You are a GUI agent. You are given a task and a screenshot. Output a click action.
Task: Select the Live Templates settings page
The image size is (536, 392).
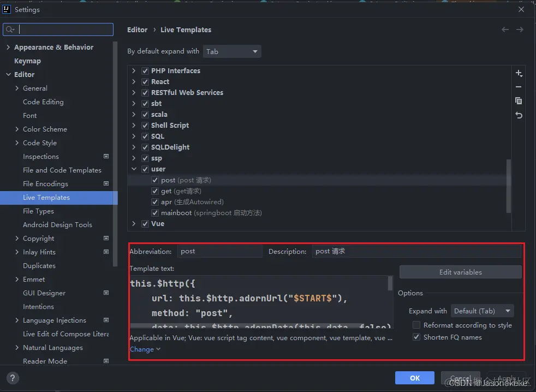59,198
